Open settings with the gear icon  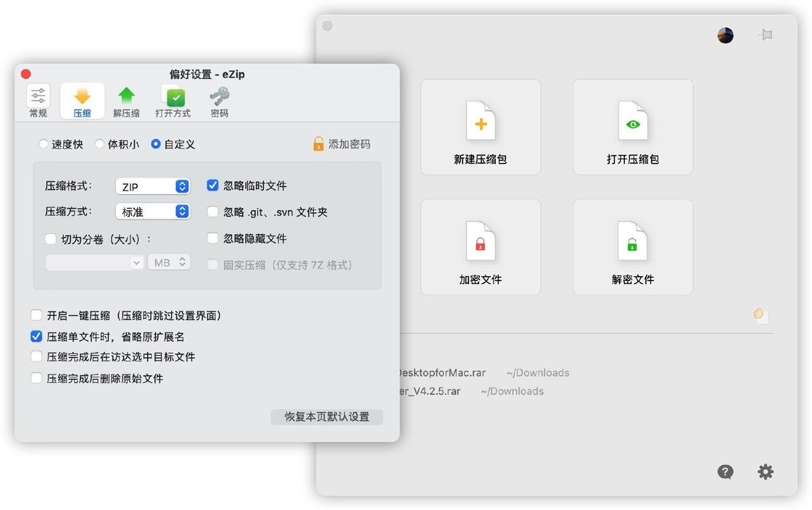(x=766, y=472)
